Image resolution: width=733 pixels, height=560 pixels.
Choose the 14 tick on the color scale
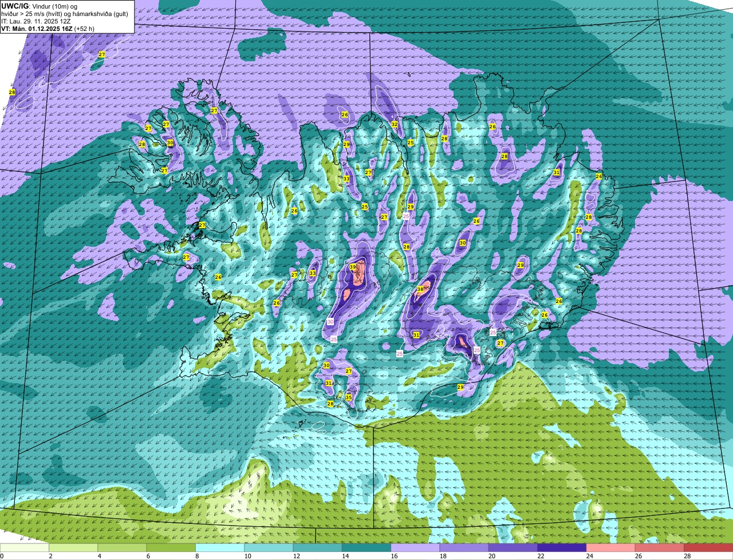[x=345, y=556]
